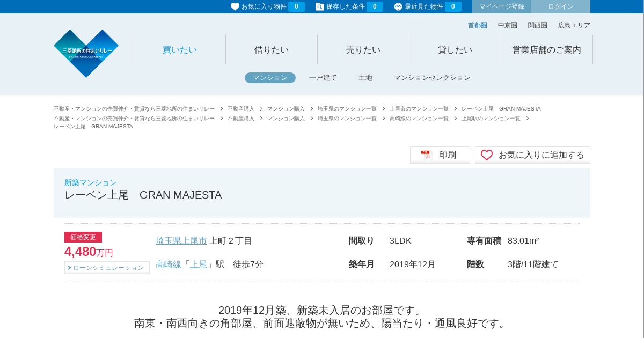Select マンションセレクション sub-tab
The height and width of the screenshot is (338, 644).
(432, 78)
